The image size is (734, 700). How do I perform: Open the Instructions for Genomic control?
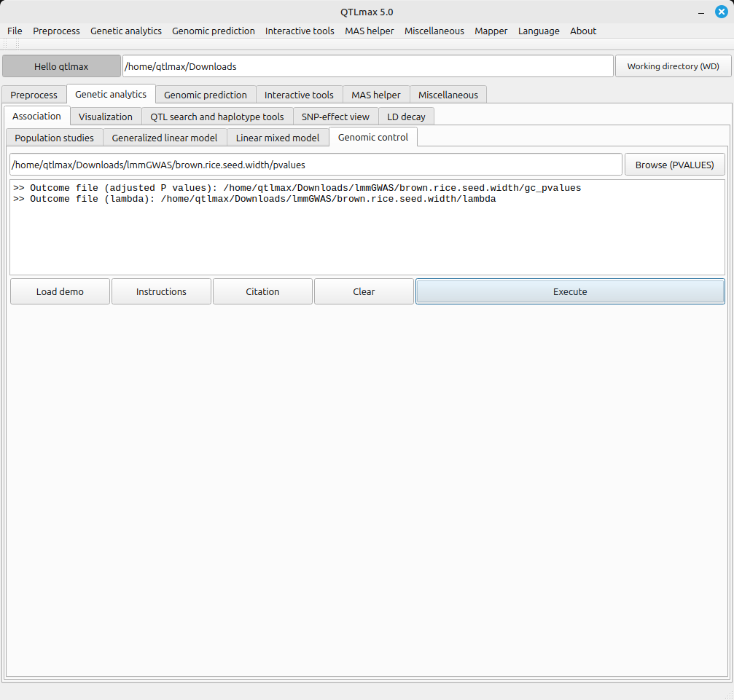tap(161, 291)
